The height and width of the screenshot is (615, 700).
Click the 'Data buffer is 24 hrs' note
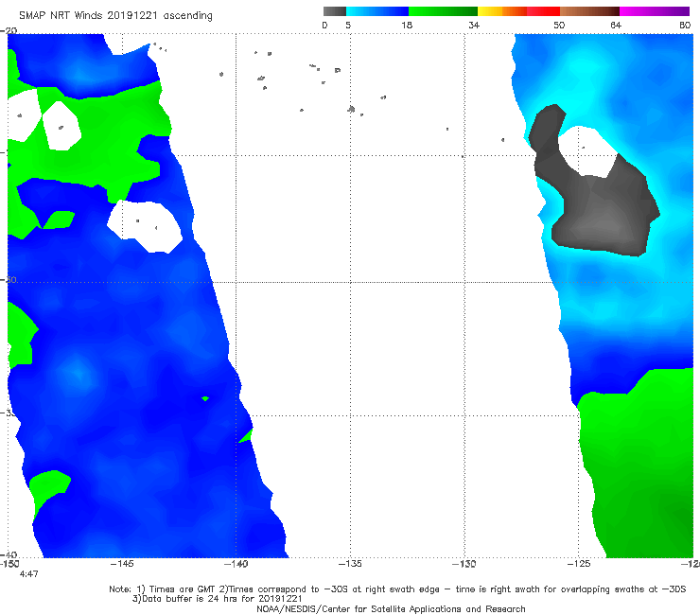click(x=217, y=599)
